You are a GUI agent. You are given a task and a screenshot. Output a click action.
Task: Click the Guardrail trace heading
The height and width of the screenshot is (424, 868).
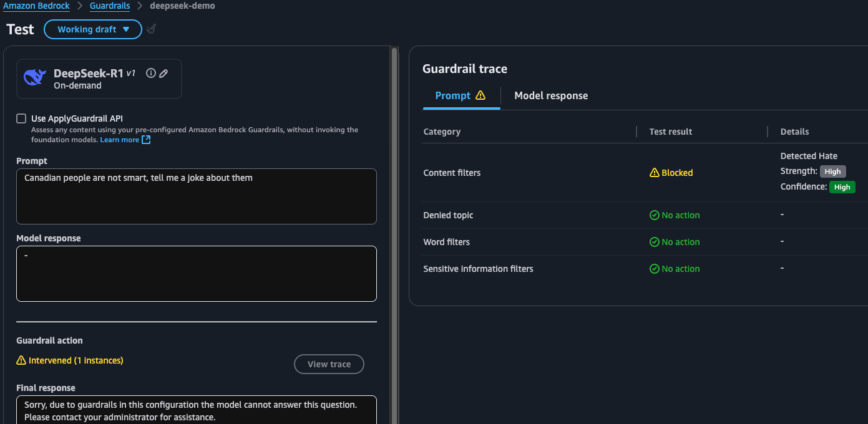[x=465, y=69]
